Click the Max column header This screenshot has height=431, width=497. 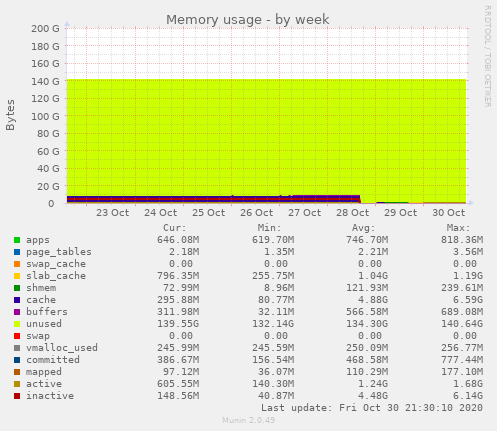coord(458,228)
